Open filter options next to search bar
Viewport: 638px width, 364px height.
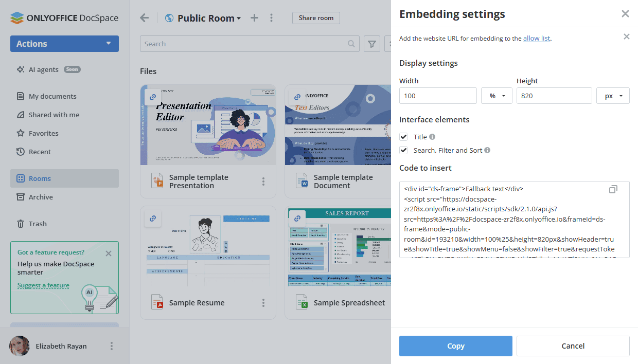(x=371, y=44)
